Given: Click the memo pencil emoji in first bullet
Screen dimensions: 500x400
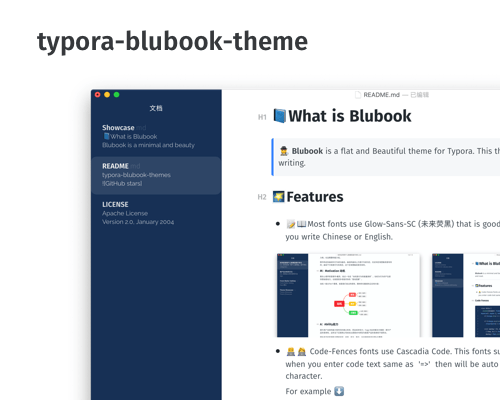Looking at the screenshot, I should pyautogui.click(x=291, y=224).
